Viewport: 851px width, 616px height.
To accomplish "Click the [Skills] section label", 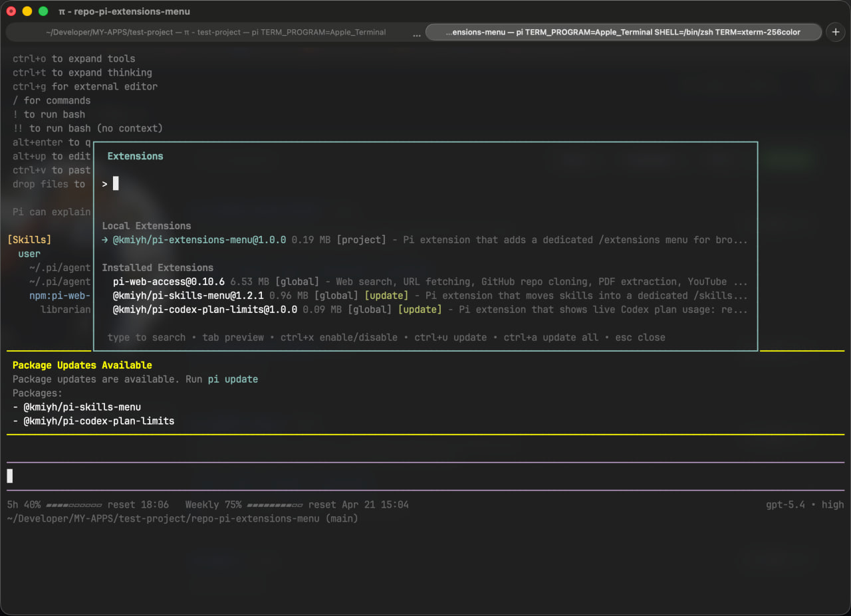I will point(29,240).
